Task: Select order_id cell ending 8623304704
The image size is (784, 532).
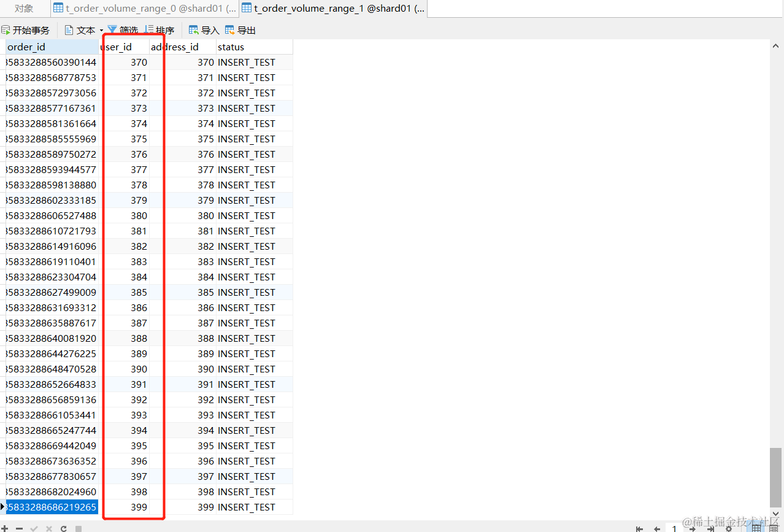Action: [x=52, y=277]
